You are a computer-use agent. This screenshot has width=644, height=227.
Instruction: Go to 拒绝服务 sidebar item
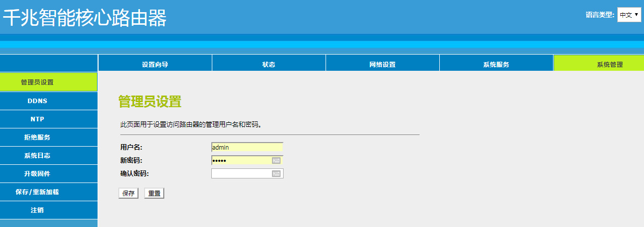click(x=37, y=137)
